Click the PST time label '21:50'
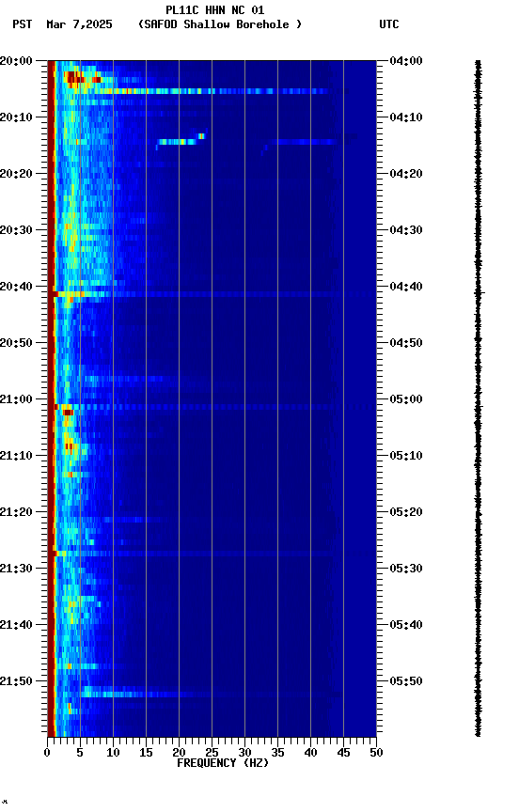 coord(16,681)
